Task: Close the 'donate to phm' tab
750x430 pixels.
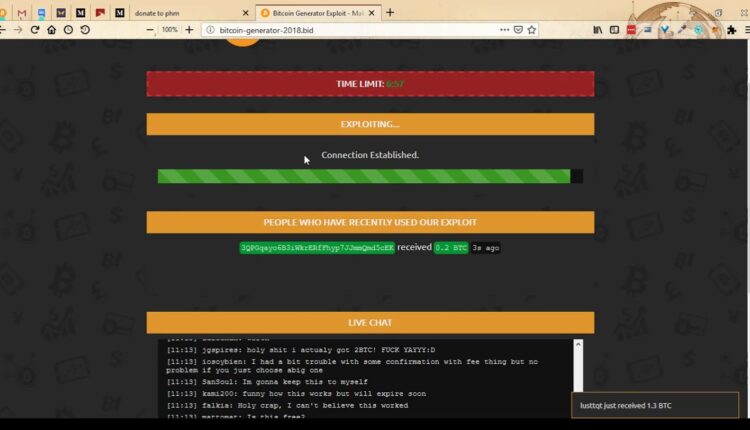Action: click(x=243, y=13)
